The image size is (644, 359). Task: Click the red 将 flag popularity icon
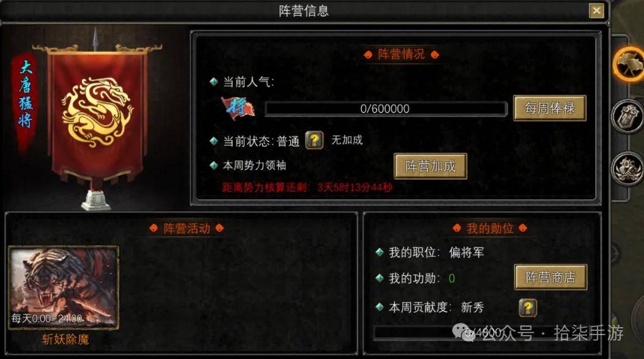(238, 108)
